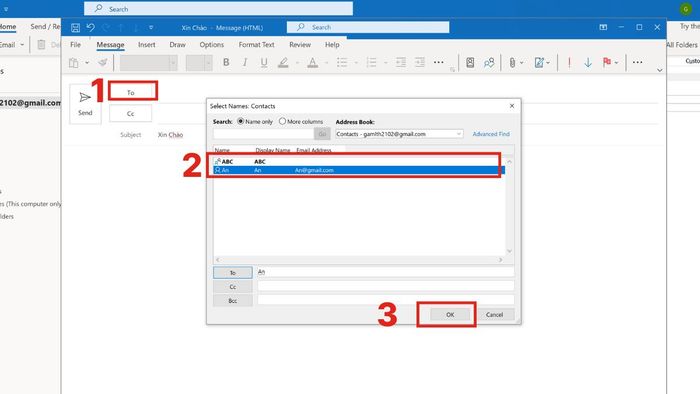Click the main Outlook search box

pyautogui.click(x=218, y=8)
